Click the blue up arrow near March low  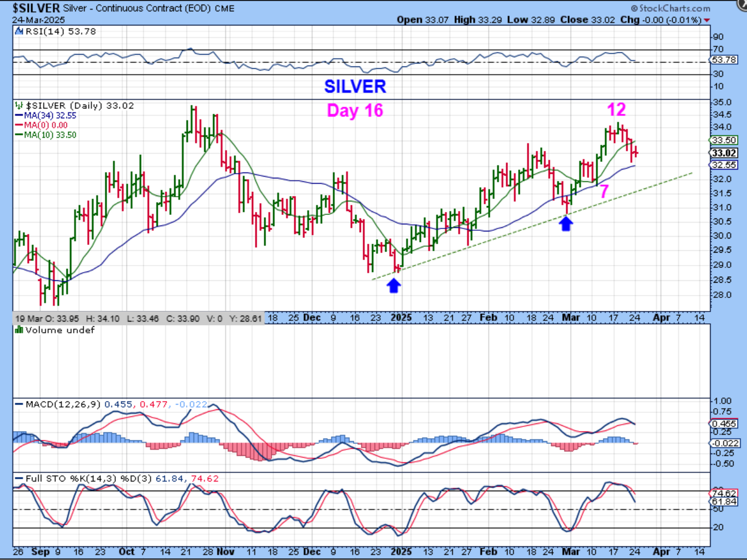pos(566,223)
